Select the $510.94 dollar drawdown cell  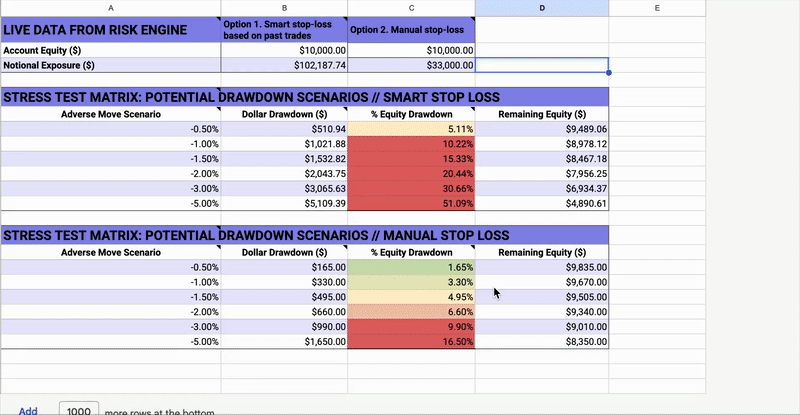pyautogui.click(x=284, y=129)
